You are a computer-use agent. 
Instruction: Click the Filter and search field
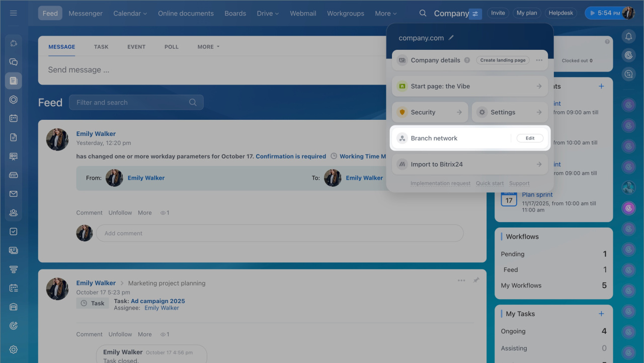pyautogui.click(x=131, y=103)
